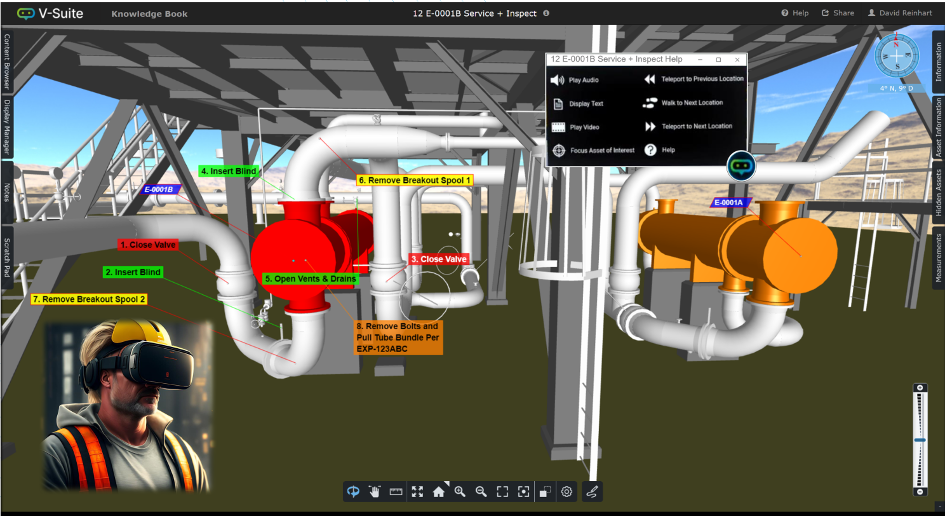The height and width of the screenshot is (516, 946).
Task: Click the Share link in header
Action: (x=838, y=13)
